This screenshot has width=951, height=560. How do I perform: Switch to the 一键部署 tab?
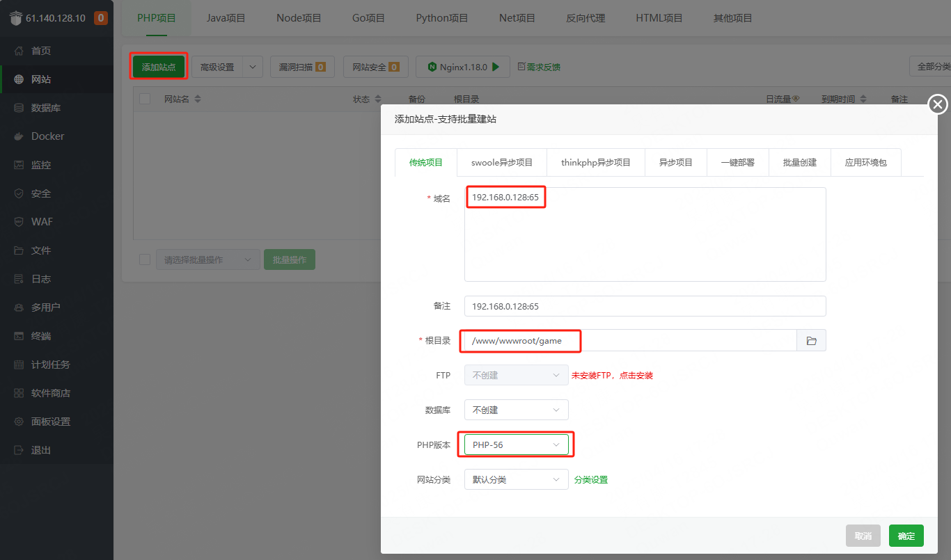[x=737, y=161]
